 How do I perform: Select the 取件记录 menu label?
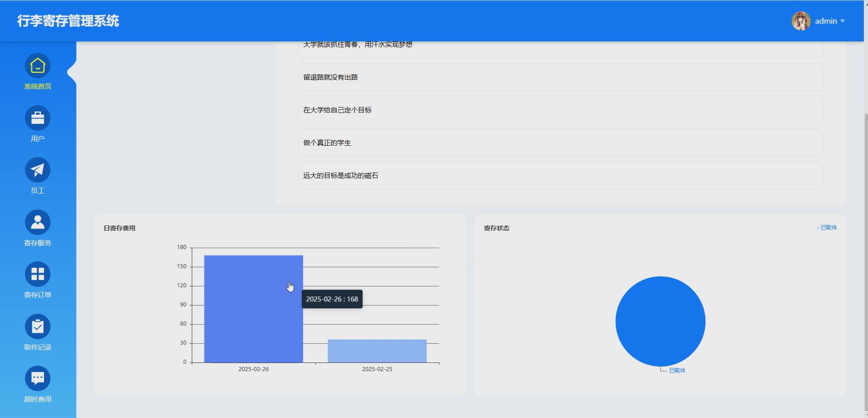point(38,347)
